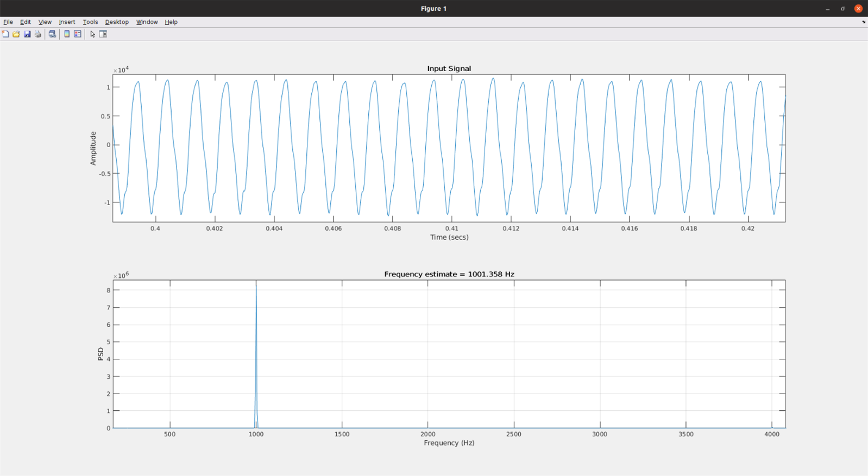Insert a colorbar using the toolbar icon
Screen dimensions: 868x476
click(x=67, y=34)
